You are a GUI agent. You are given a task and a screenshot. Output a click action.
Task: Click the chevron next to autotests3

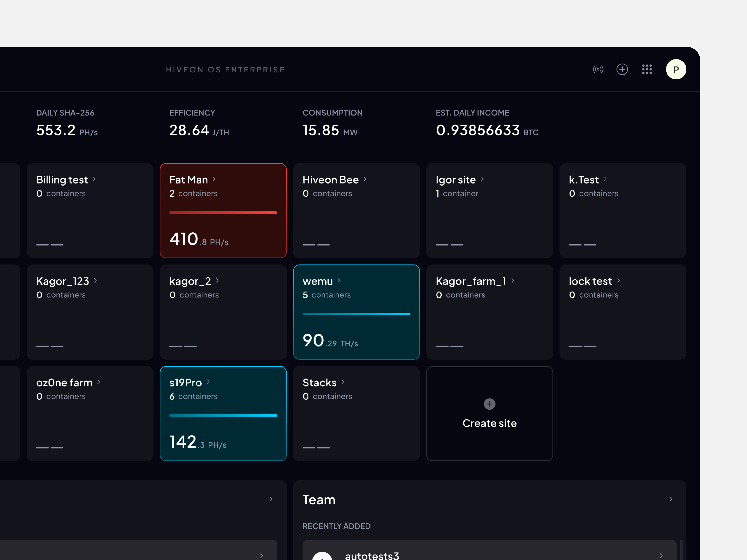(x=661, y=555)
